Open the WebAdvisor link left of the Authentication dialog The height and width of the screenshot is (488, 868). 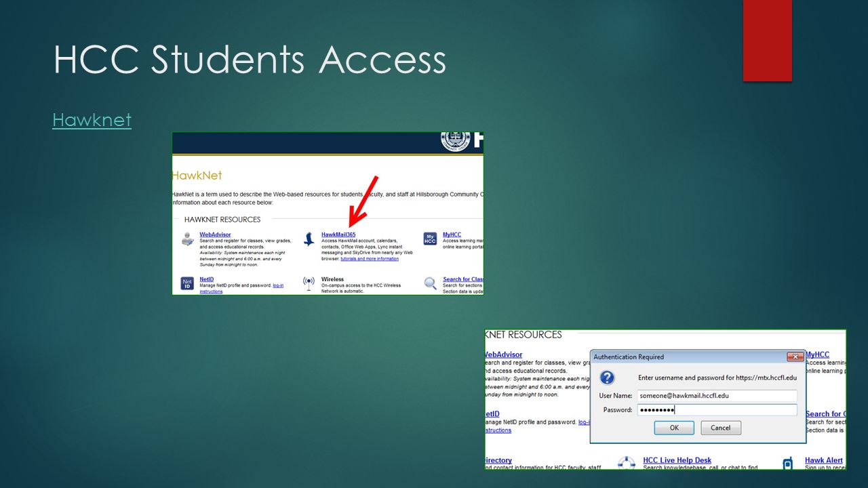point(504,355)
